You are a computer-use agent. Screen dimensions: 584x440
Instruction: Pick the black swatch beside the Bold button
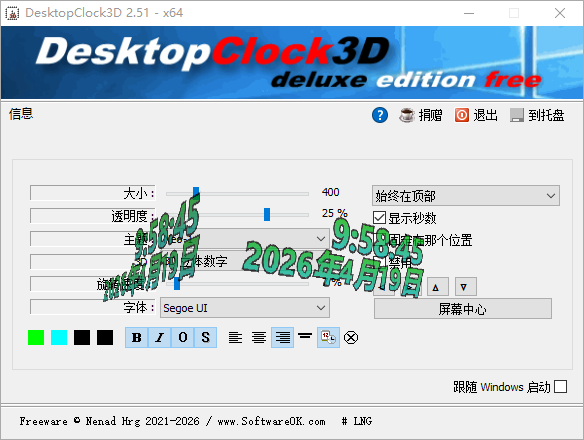(x=105, y=338)
